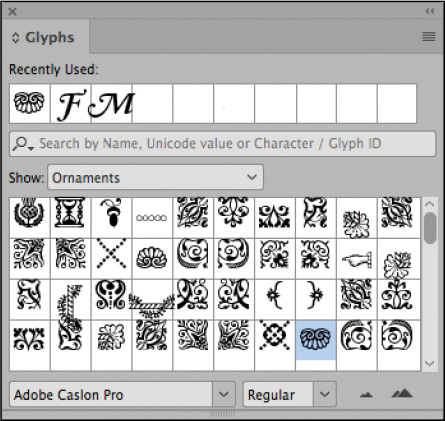Open the Glyphs panel flyout menu
The height and width of the screenshot is (421, 445).
[x=429, y=36]
